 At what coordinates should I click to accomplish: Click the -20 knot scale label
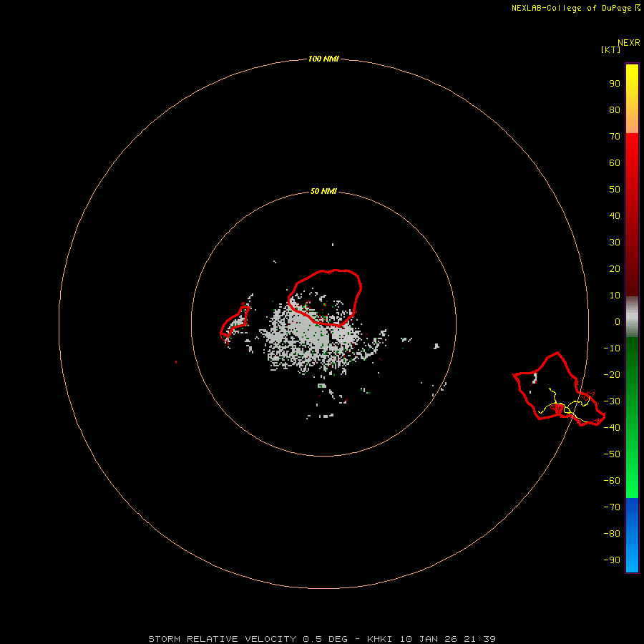(612, 374)
